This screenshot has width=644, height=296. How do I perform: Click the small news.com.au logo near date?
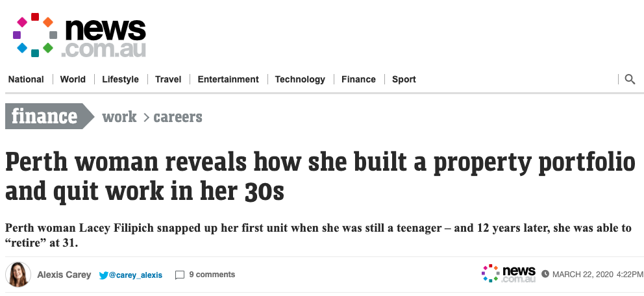pos(508,273)
